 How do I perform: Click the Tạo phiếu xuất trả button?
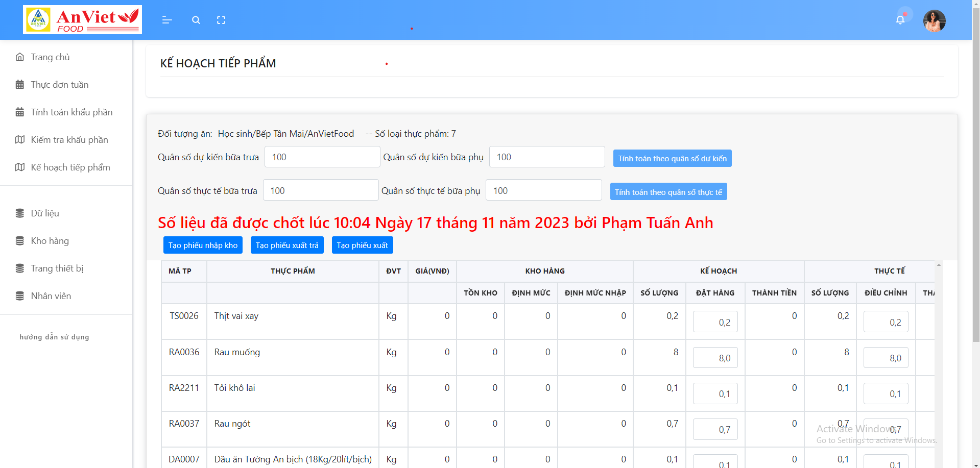pyautogui.click(x=287, y=245)
